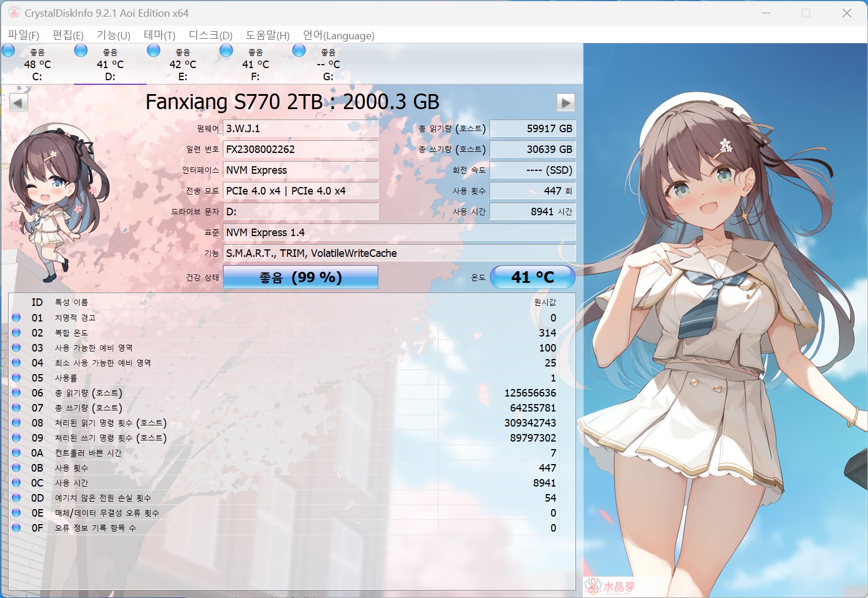The width and height of the screenshot is (868, 598).
Task: Switch to the C: 48 °C disk tab
Action: pos(38,64)
